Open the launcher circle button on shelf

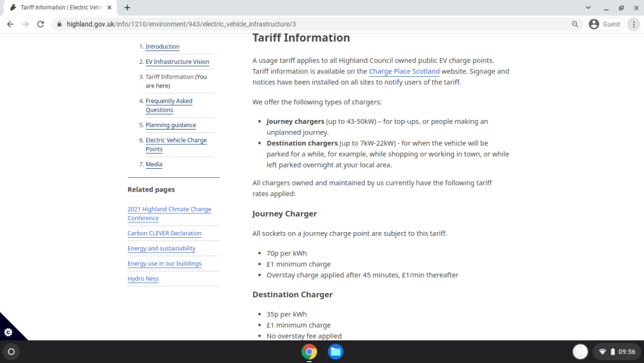coord(12,352)
